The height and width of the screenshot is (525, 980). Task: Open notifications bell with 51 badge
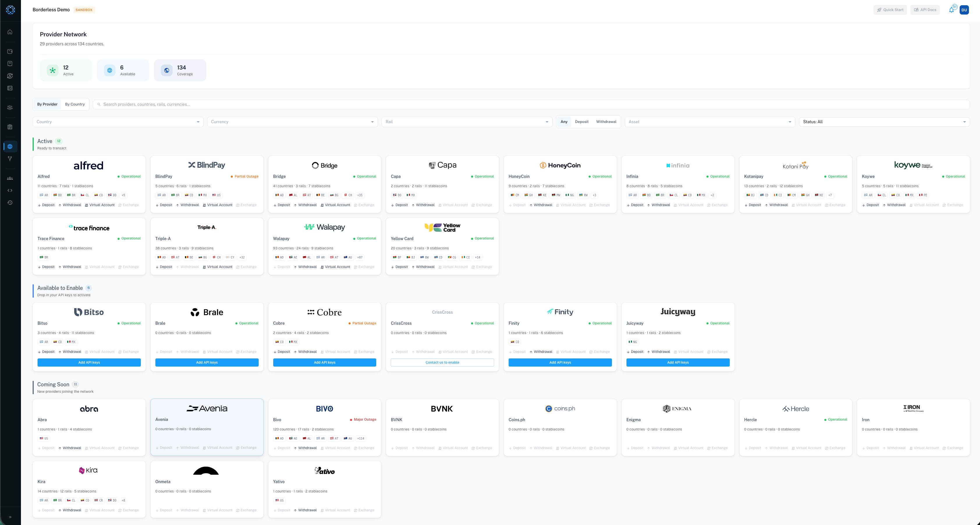coord(951,10)
